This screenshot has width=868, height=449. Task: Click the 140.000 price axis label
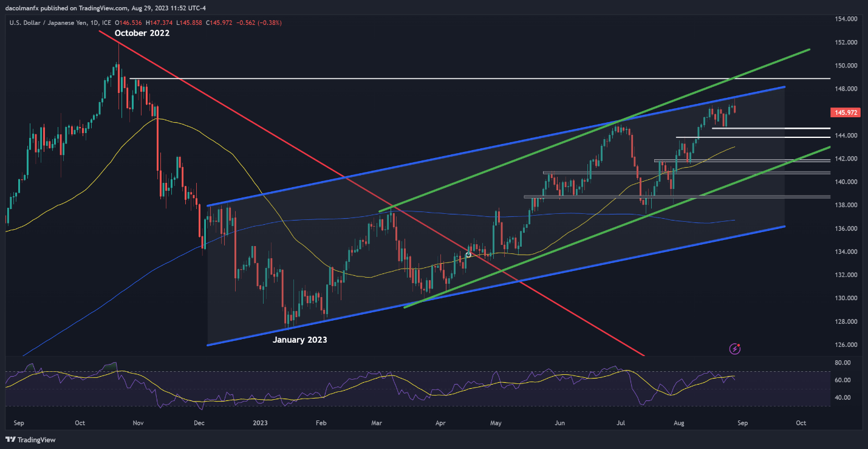846,182
